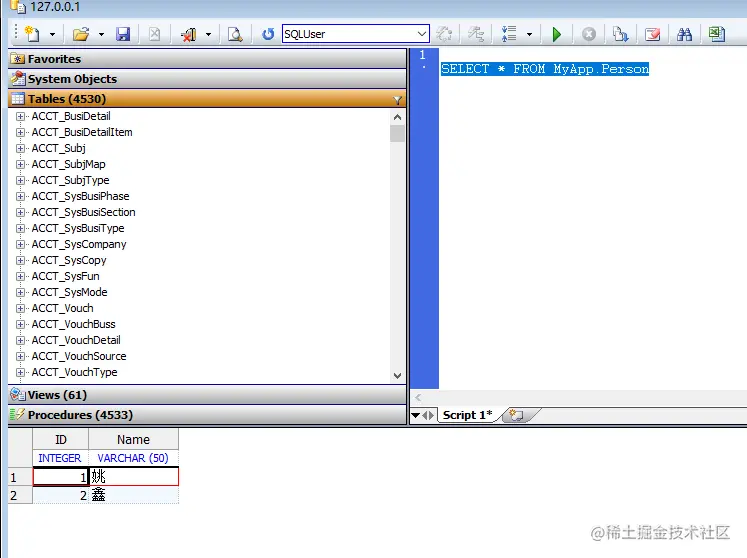Viewport: 747px width, 558px height.
Task: Switch to the Script 1* tab
Action: [467, 415]
